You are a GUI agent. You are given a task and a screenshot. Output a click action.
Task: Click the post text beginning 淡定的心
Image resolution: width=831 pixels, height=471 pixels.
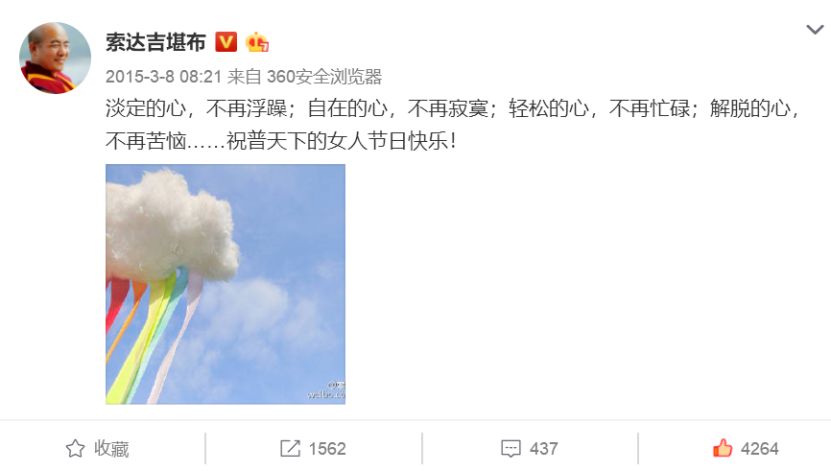point(453,125)
